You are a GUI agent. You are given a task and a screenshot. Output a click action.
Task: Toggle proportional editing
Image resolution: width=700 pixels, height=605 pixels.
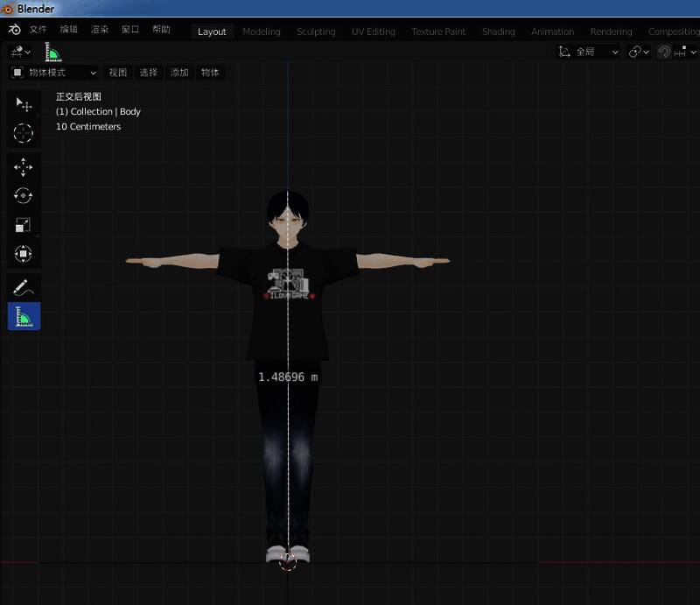point(664,52)
